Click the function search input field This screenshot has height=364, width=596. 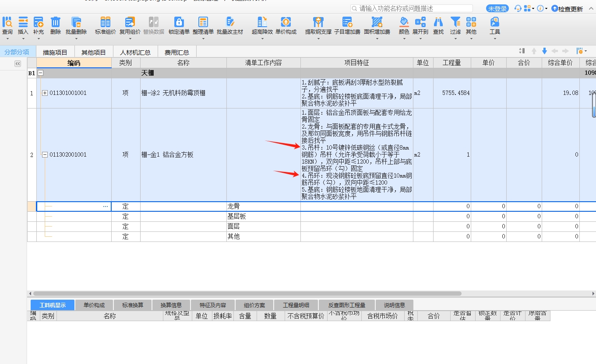[x=412, y=8]
